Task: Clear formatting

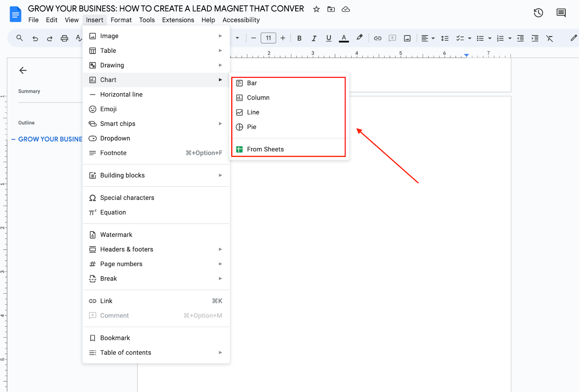Action: click(549, 38)
